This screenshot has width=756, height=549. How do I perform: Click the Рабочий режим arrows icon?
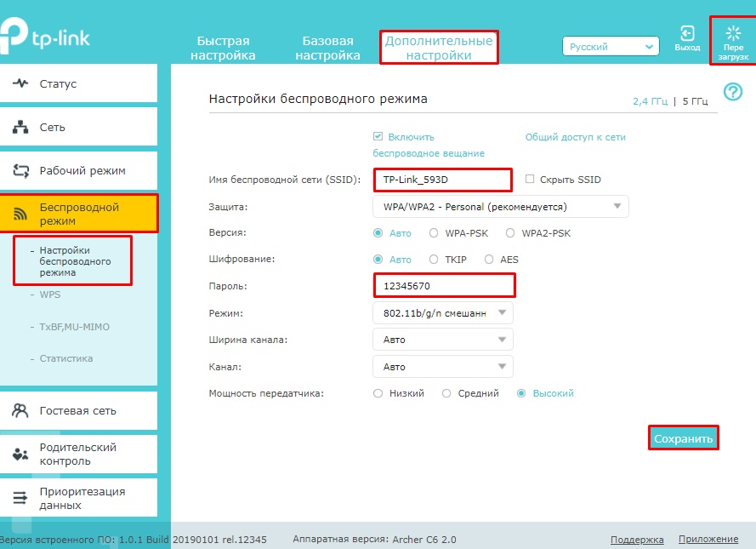20,170
